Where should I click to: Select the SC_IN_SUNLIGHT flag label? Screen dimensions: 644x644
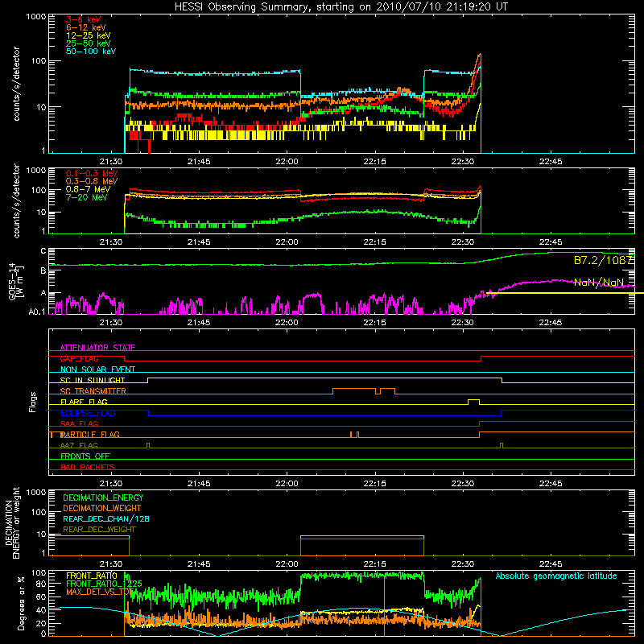click(x=93, y=380)
